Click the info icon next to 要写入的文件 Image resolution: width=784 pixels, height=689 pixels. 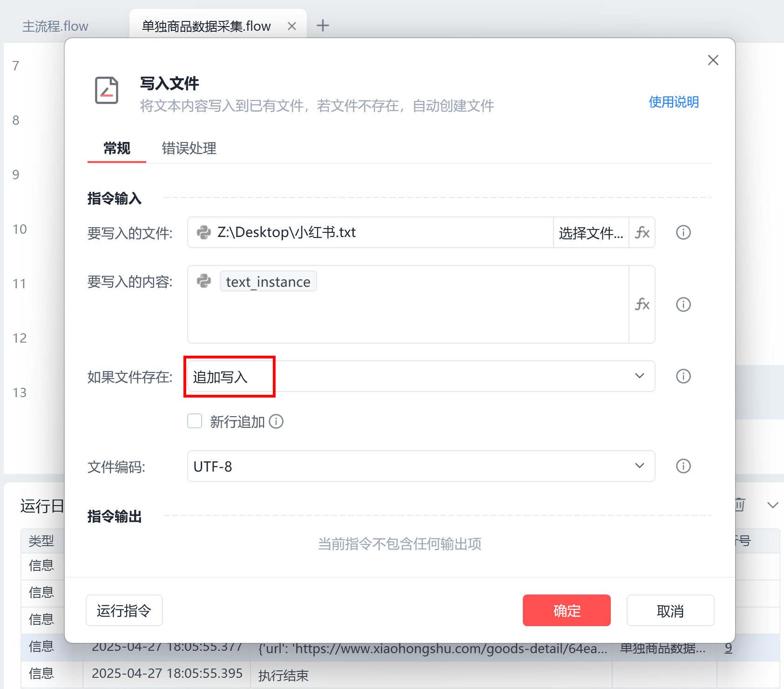pyautogui.click(x=683, y=233)
